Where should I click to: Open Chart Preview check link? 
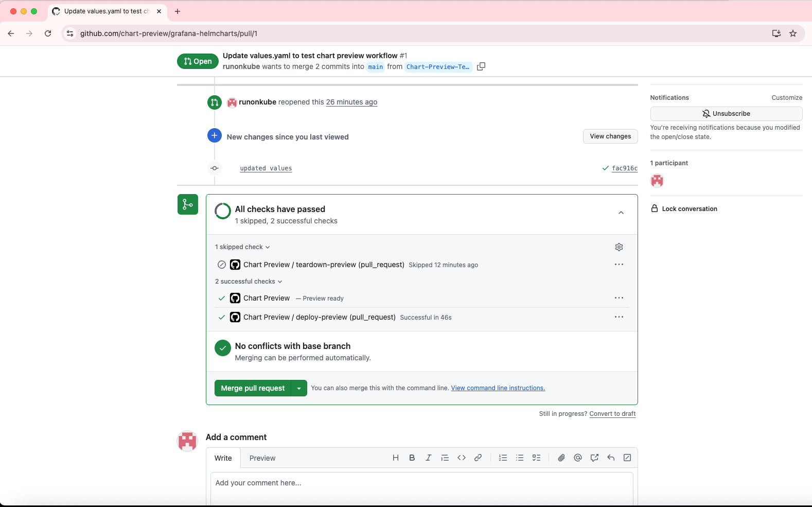click(x=267, y=298)
